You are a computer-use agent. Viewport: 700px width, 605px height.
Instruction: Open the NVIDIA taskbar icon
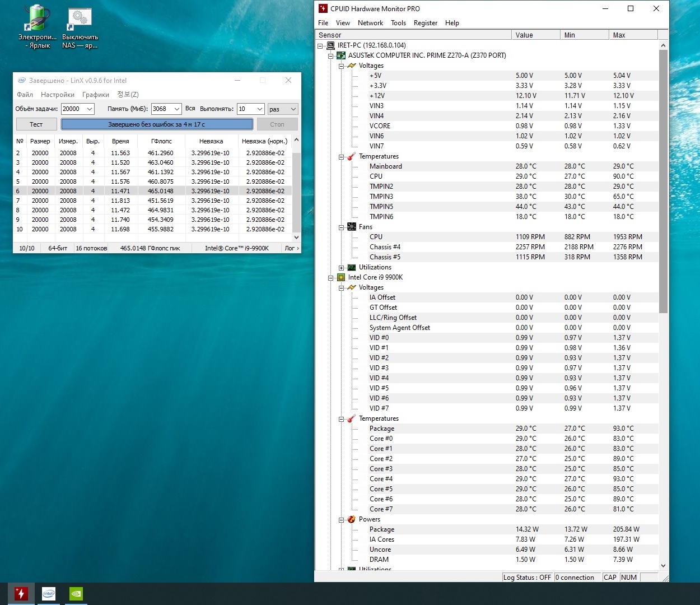click(76, 593)
